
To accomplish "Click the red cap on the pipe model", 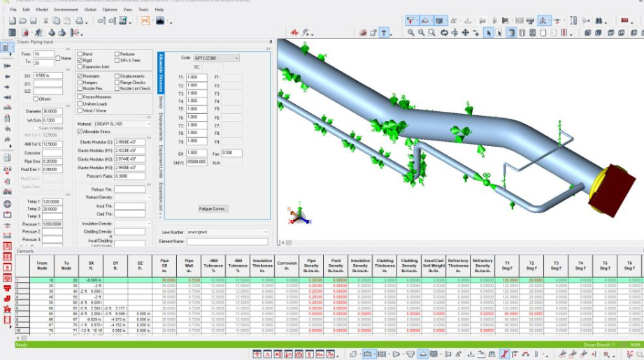I will point(613,189).
